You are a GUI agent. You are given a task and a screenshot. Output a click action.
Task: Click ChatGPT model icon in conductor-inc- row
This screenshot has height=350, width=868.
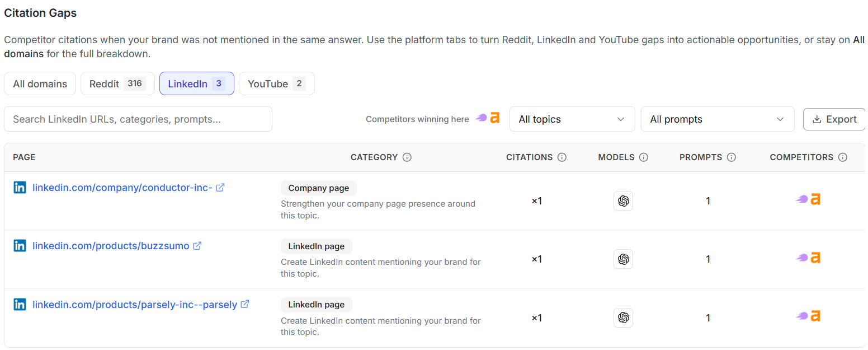point(624,200)
